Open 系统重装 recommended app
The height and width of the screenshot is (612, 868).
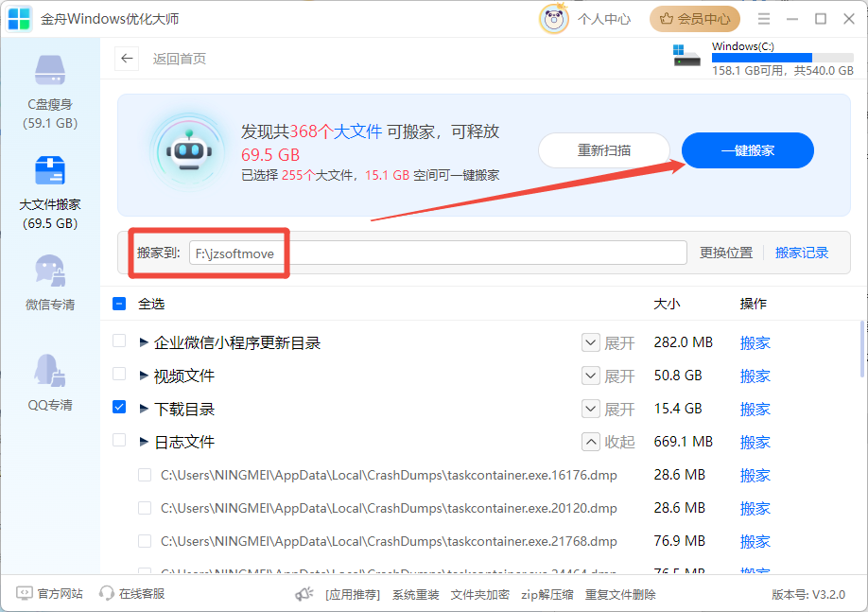tap(416, 595)
